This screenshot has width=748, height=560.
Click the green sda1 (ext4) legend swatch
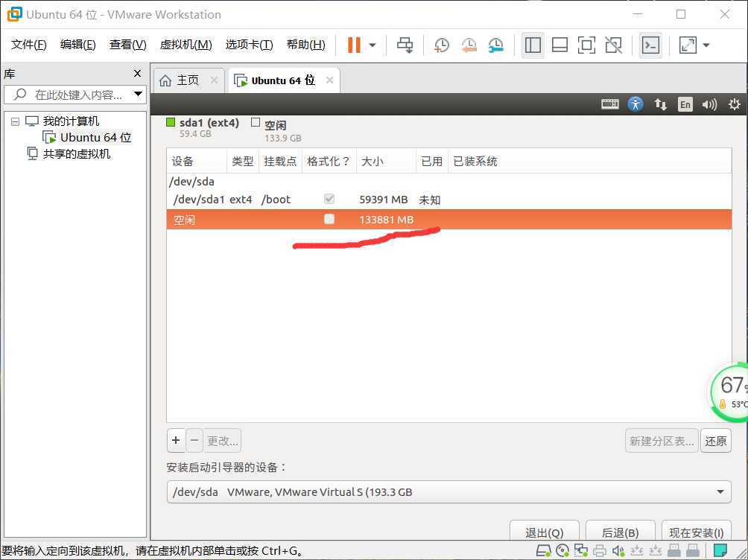click(x=171, y=123)
